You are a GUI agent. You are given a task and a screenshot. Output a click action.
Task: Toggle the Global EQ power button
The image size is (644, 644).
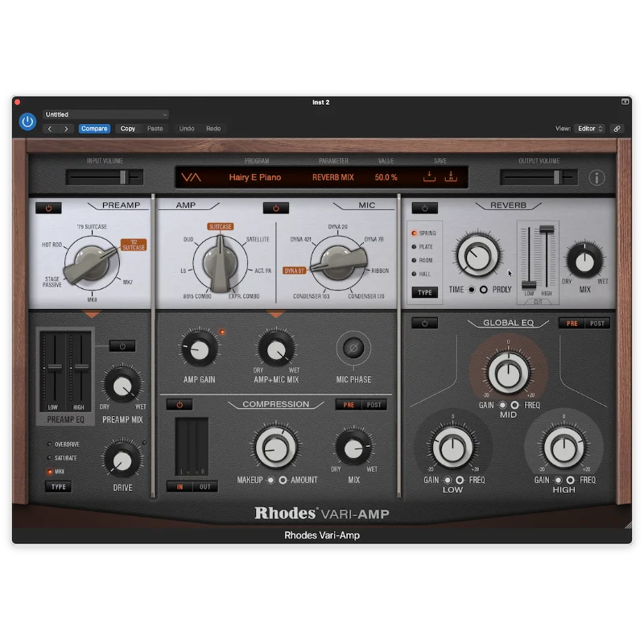425,324
